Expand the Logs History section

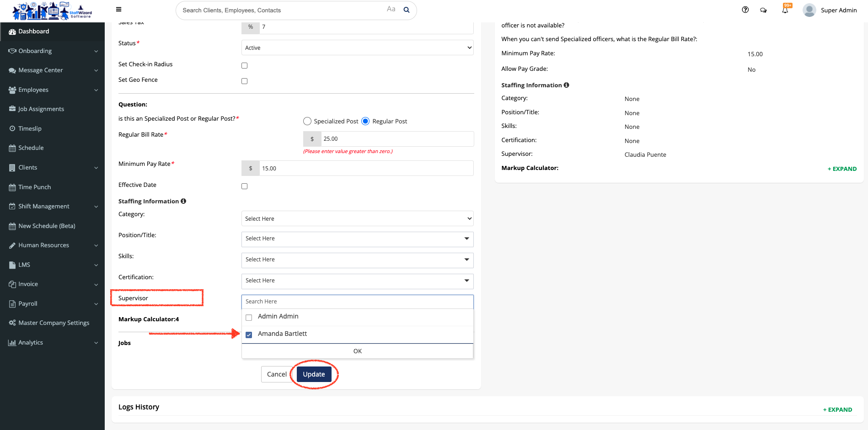tap(837, 409)
